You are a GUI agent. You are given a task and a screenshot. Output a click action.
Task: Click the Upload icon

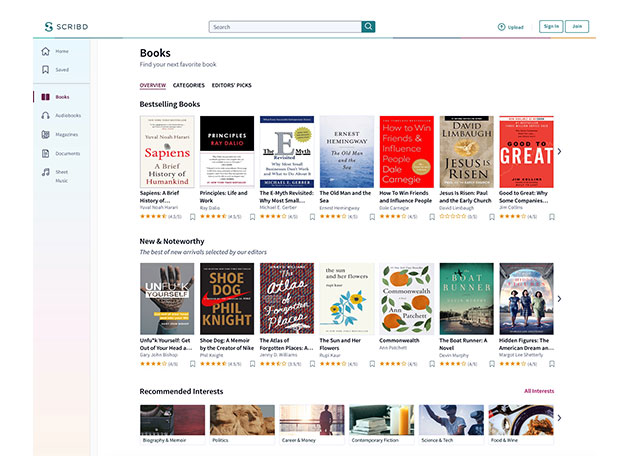pyautogui.click(x=501, y=27)
